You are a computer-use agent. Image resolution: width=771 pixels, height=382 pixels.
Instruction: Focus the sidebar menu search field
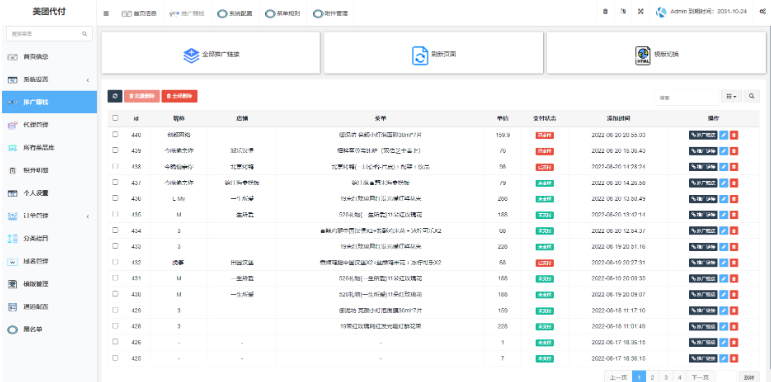(49, 34)
